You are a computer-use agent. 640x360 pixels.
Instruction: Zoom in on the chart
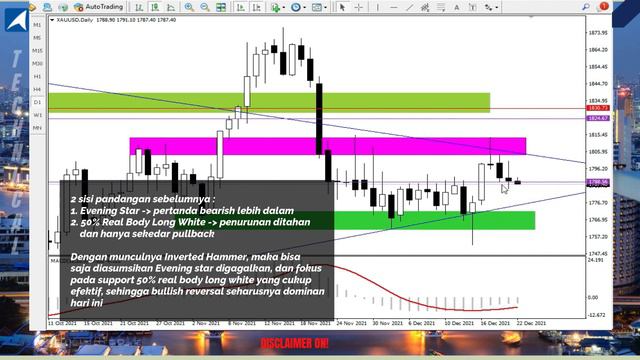click(189, 7)
